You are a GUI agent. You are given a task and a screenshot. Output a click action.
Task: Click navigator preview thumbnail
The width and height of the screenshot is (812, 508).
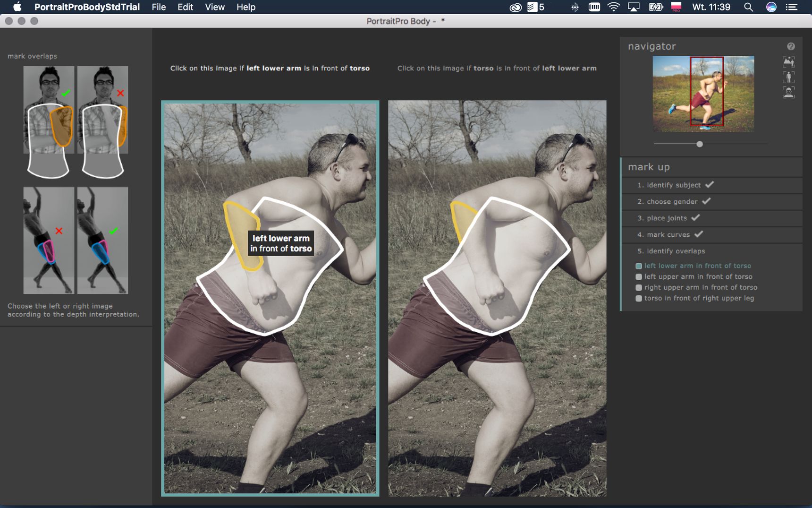pos(703,94)
